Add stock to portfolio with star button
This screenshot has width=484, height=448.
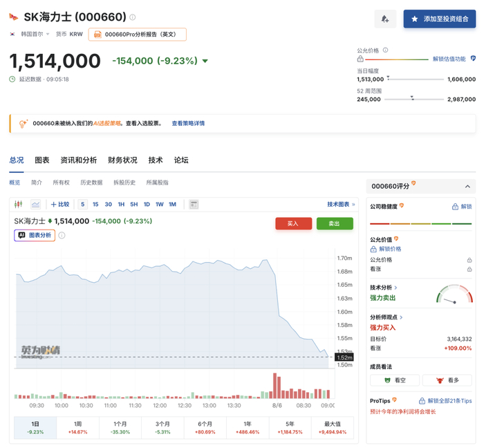[440, 19]
